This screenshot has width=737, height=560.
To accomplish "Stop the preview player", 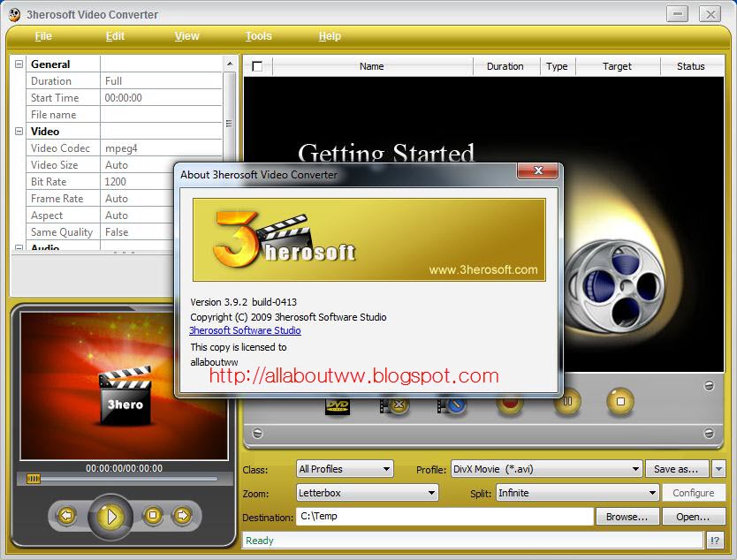I will tap(153, 515).
